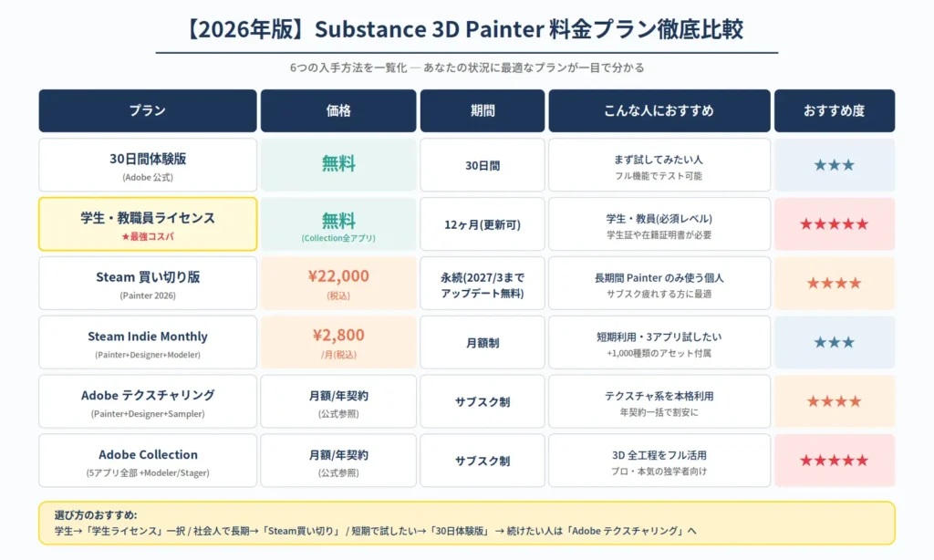Image resolution: width=934 pixels, height=560 pixels.
Task: Click the プラン column header
Action: click(148, 110)
